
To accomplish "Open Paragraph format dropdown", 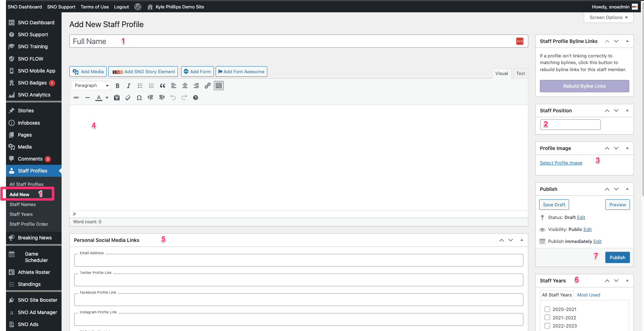I will coord(91,86).
